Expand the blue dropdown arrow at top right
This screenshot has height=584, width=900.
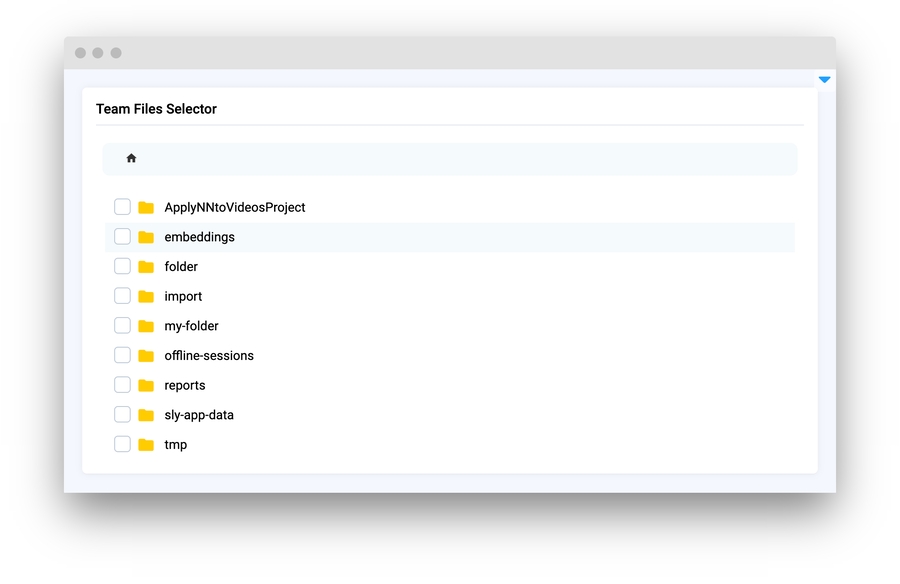[x=824, y=79]
